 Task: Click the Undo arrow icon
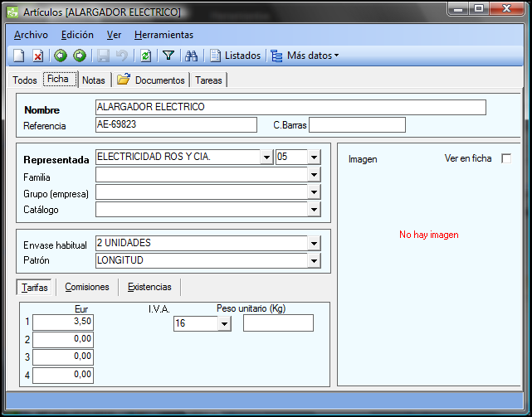click(122, 56)
